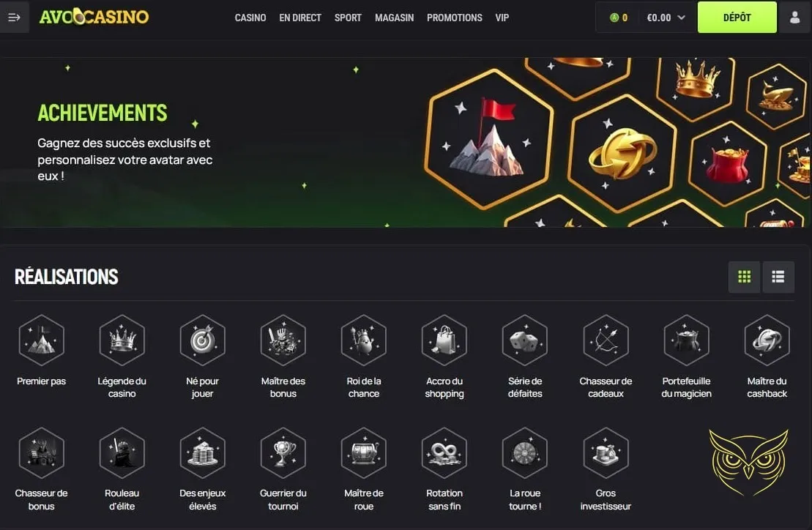812x530 pixels.
Task: Select the Légende du casino crown badge
Action: click(x=122, y=340)
